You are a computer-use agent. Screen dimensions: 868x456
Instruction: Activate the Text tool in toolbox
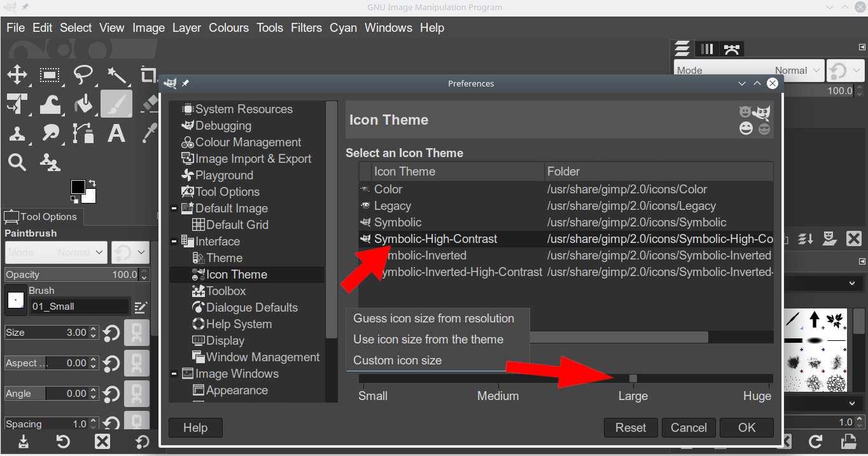[116, 134]
